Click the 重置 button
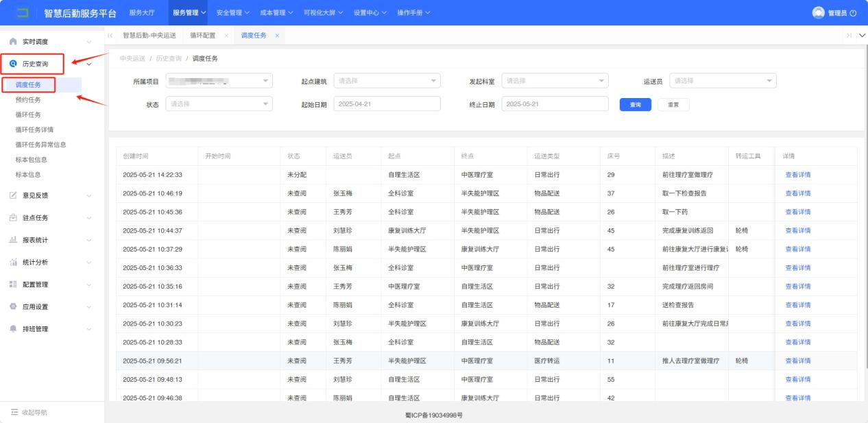Image resolution: width=868 pixels, height=423 pixels. point(673,105)
